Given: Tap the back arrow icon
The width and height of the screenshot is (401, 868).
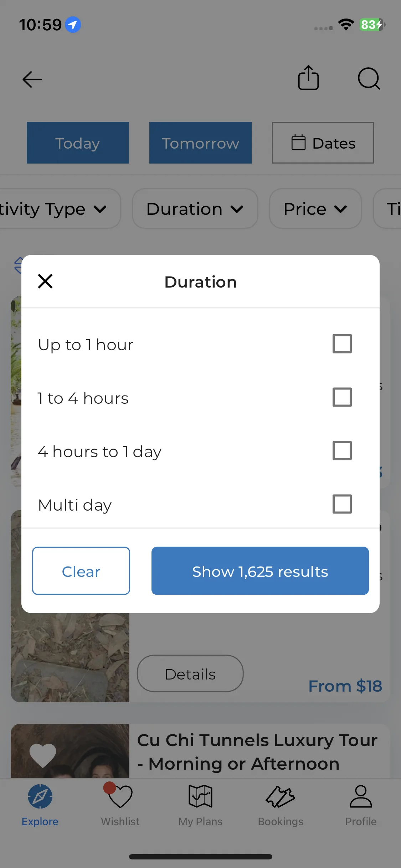Looking at the screenshot, I should pos(32,79).
